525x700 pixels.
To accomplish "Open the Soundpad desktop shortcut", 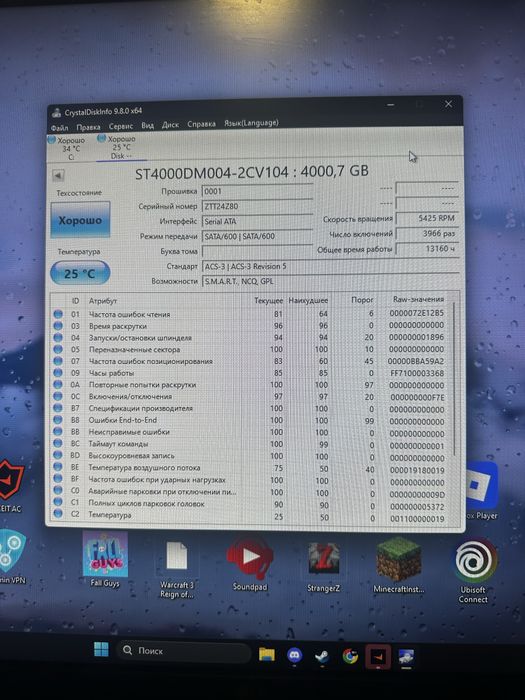I will (x=250, y=565).
